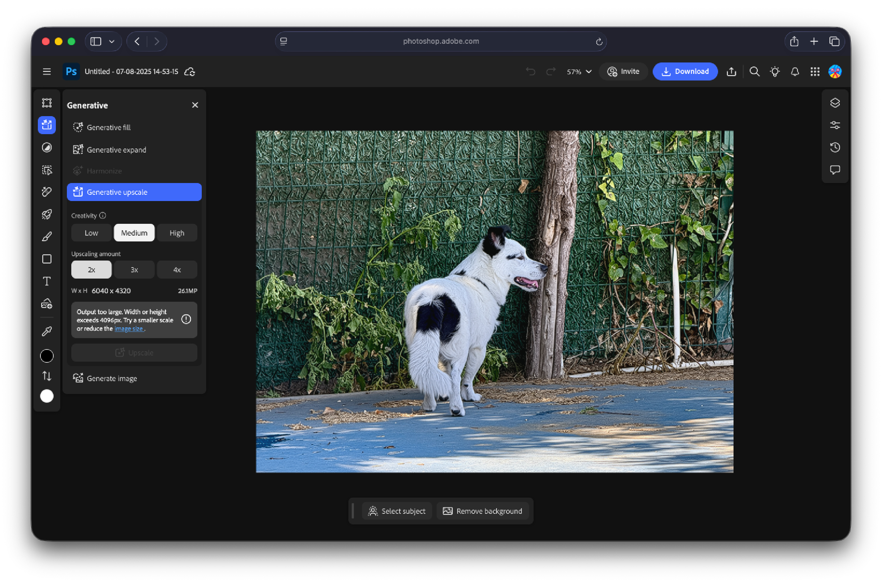This screenshot has height=588, width=882.
Task: Choose Generative fill in the Generative panel
Action: pyautogui.click(x=109, y=127)
